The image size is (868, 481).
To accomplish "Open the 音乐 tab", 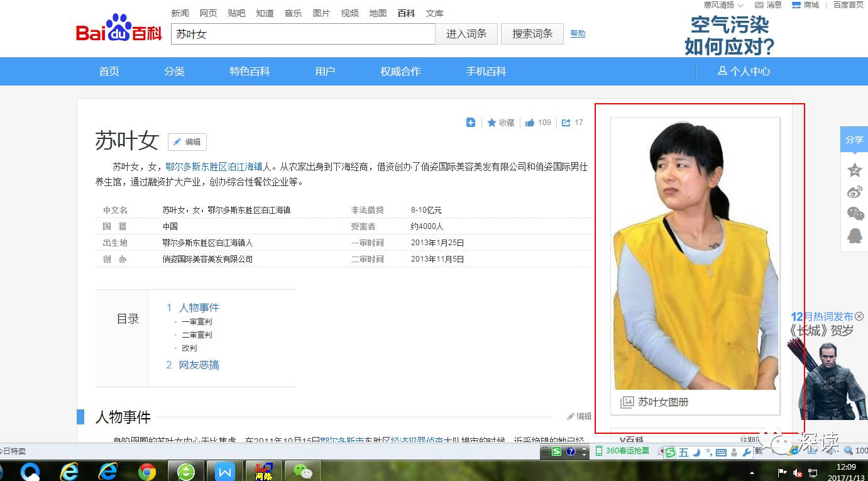I will (x=293, y=13).
